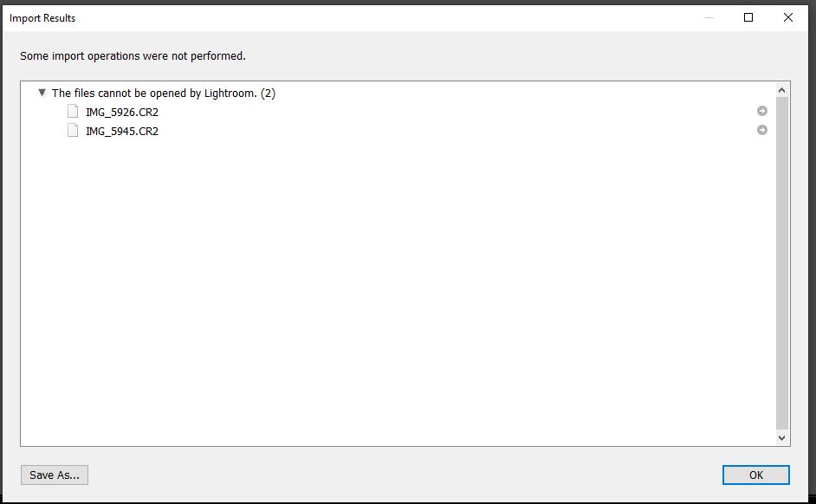Click the 'Some import operations were not performed' message

pos(133,56)
